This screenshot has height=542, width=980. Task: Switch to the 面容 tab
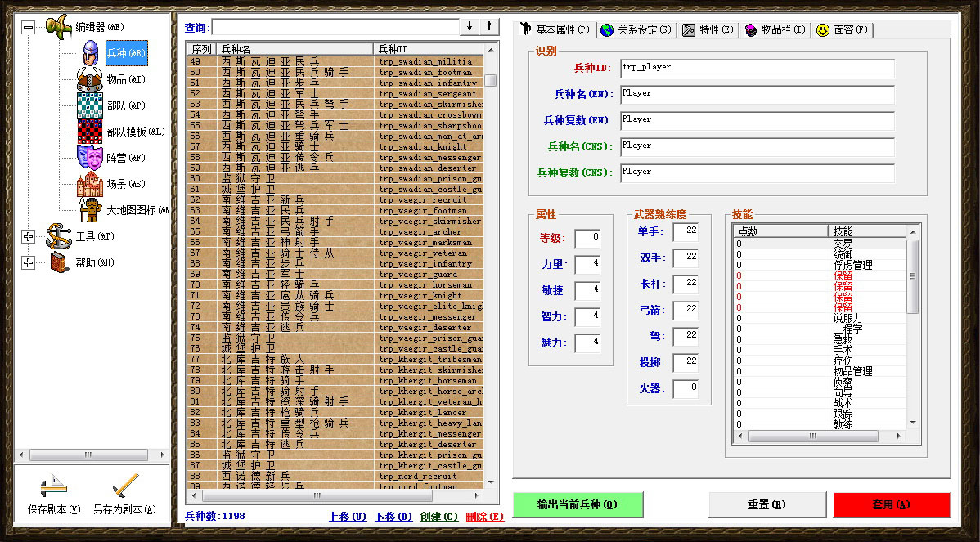[843, 30]
